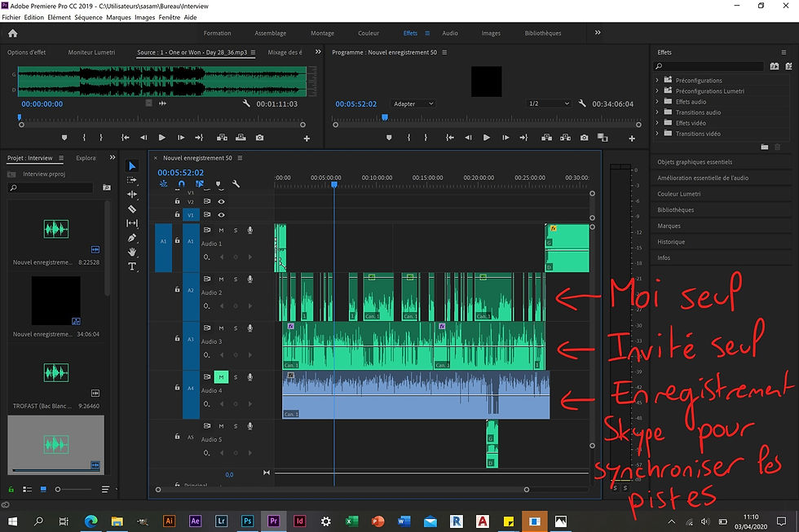The image size is (799, 532).
Task: Switch to Montage workspace tab
Action: (323, 33)
